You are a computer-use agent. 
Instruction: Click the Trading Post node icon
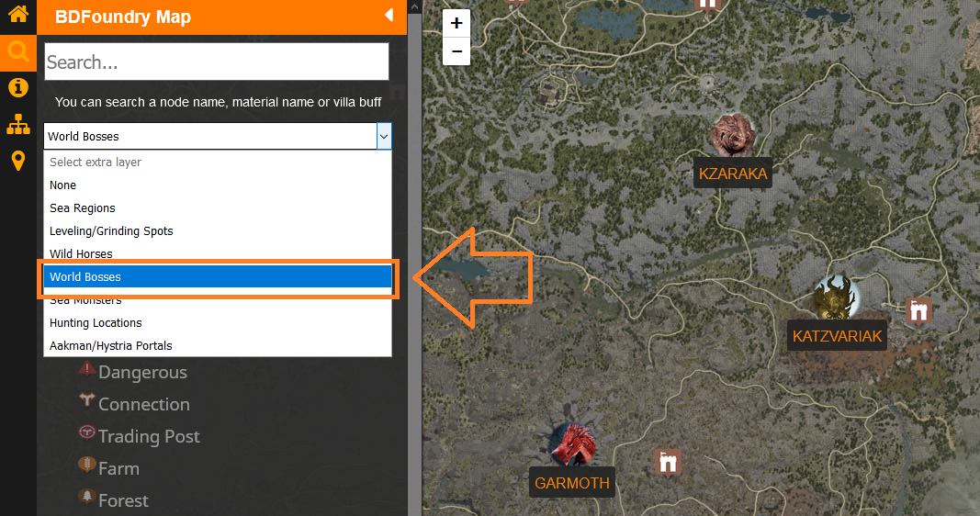87,432
